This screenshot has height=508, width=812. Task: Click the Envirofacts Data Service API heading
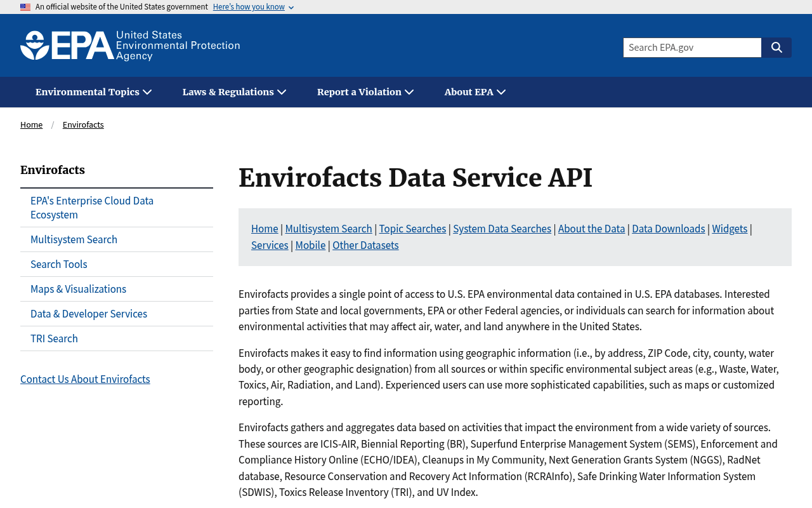416,178
